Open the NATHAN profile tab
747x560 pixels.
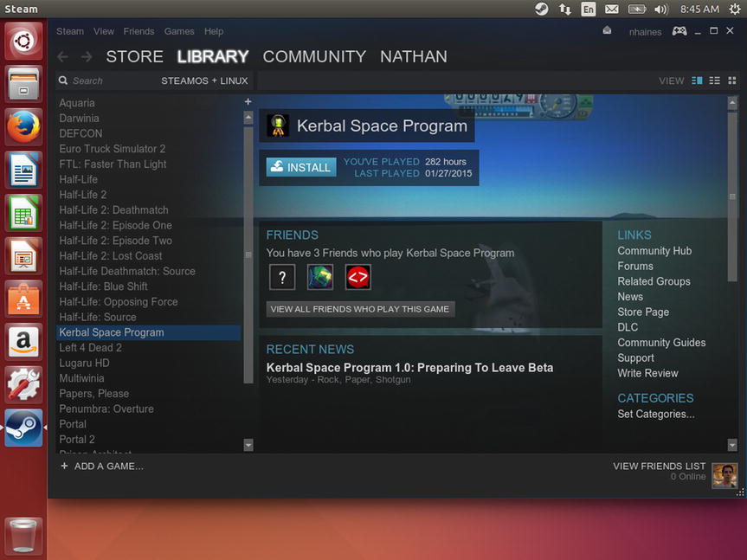(x=414, y=56)
